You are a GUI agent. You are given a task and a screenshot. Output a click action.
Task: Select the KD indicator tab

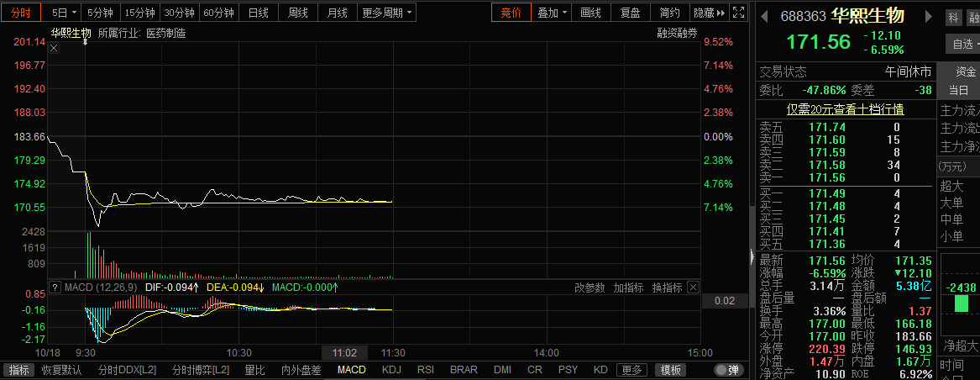[x=600, y=370]
